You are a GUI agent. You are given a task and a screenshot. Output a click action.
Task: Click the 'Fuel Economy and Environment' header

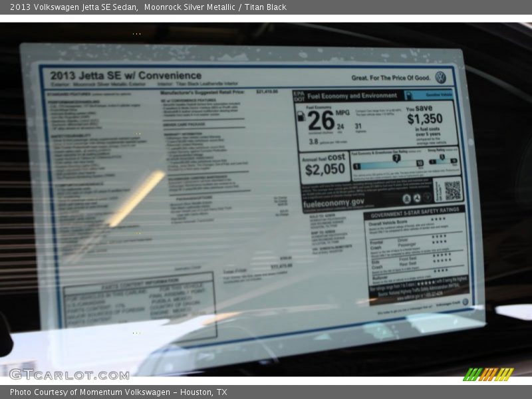point(352,96)
